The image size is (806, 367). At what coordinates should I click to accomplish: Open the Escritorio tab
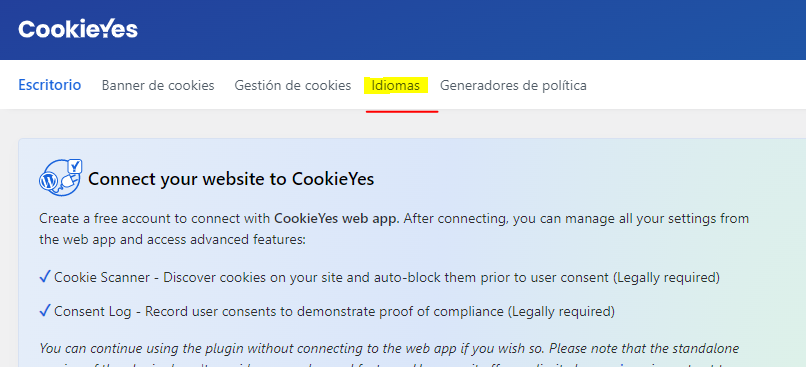[x=50, y=85]
